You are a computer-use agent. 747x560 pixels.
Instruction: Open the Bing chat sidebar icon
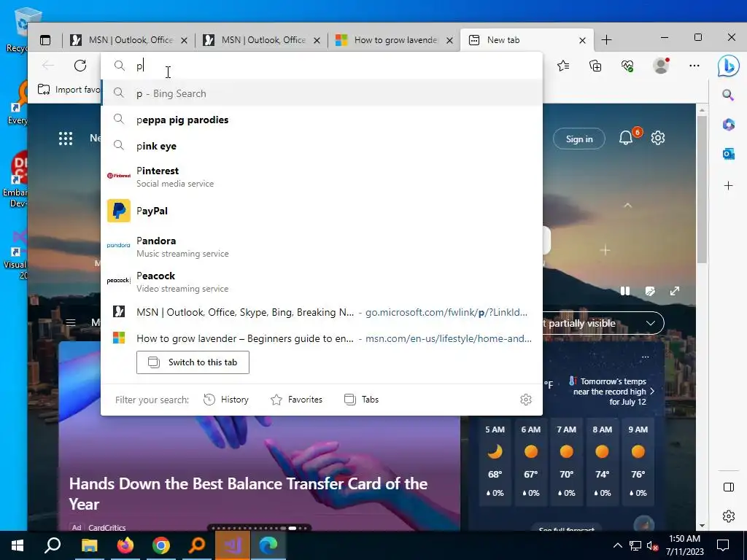pyautogui.click(x=729, y=66)
